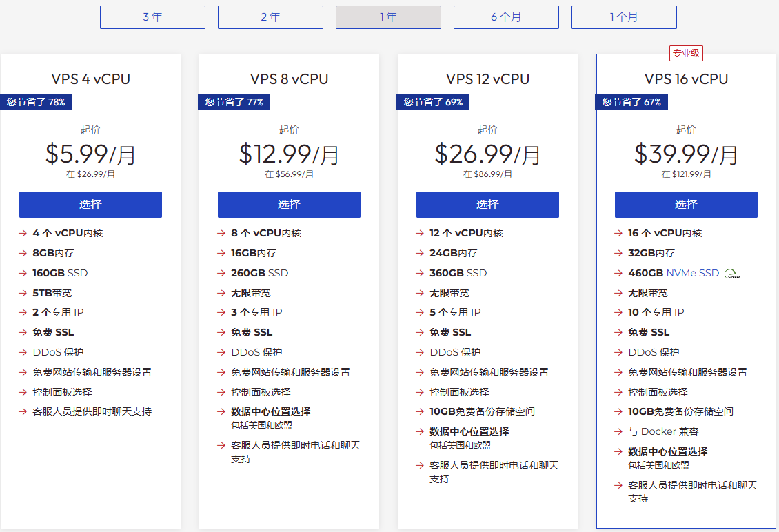
Task: Click 选择 button for VPS 8 vCPU
Action: tap(289, 205)
